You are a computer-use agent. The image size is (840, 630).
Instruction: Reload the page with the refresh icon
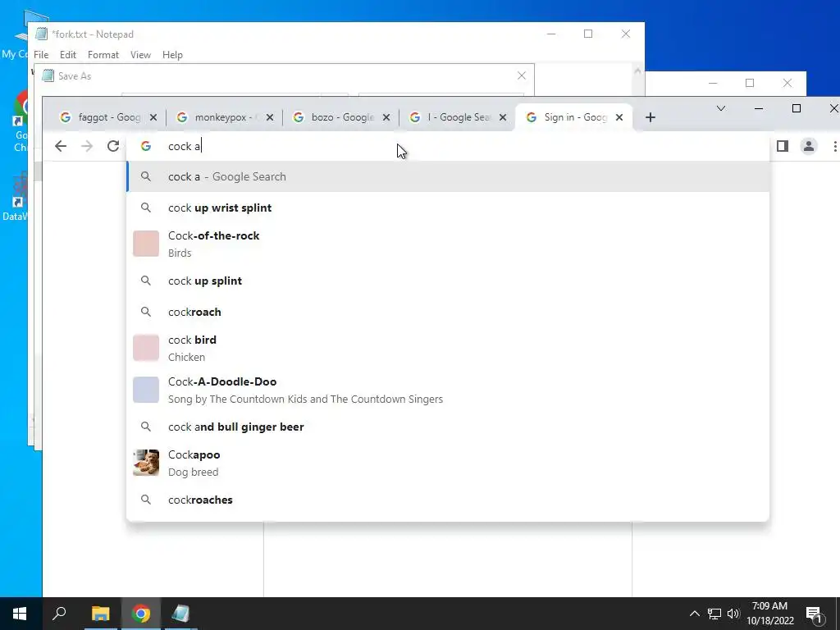point(113,146)
